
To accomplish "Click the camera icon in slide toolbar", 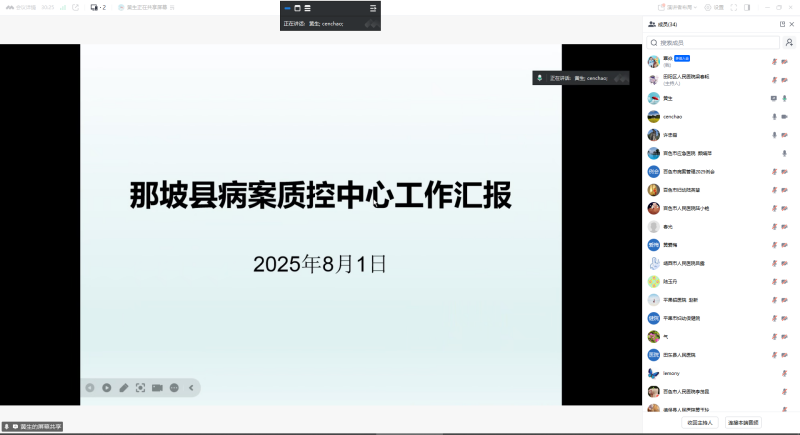I will click(x=157, y=387).
